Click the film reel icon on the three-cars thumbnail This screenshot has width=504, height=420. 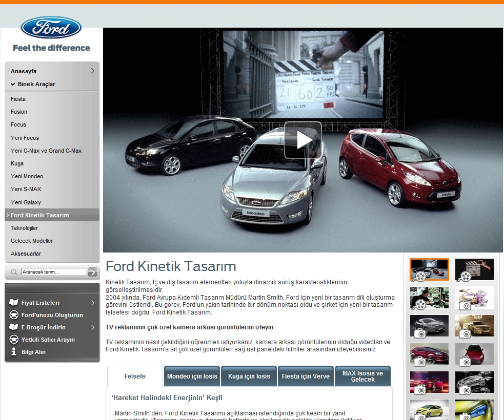point(420,276)
